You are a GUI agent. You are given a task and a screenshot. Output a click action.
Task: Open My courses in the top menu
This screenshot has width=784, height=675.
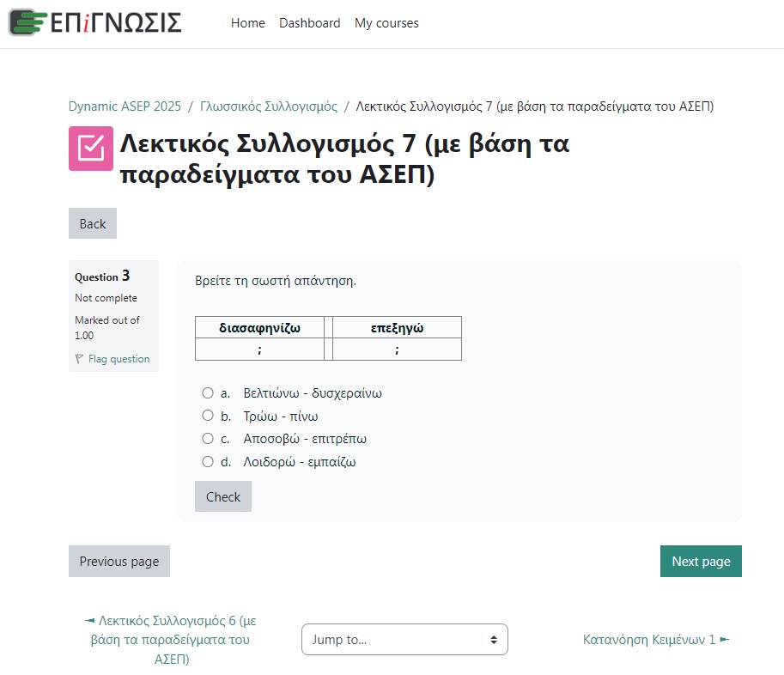tap(386, 23)
